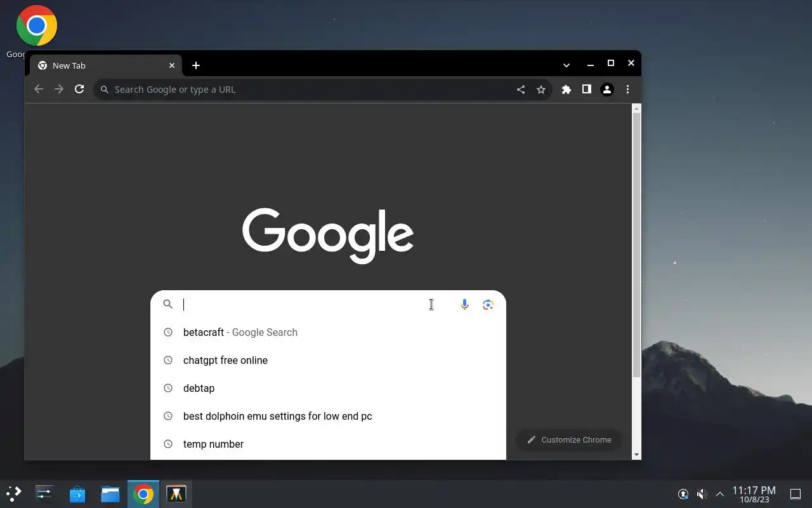Viewport: 812px width, 508px height.
Task: Select the New Tab tab
Action: 107,65
